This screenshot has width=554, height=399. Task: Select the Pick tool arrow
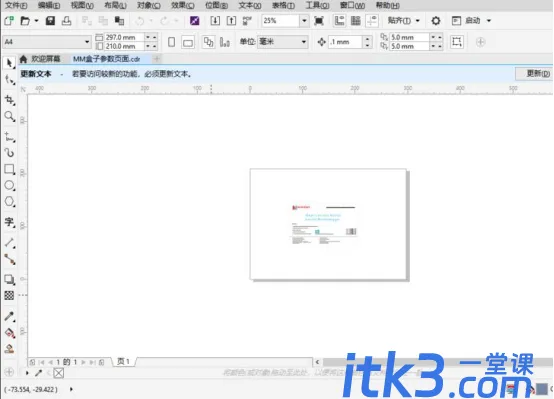(9, 63)
